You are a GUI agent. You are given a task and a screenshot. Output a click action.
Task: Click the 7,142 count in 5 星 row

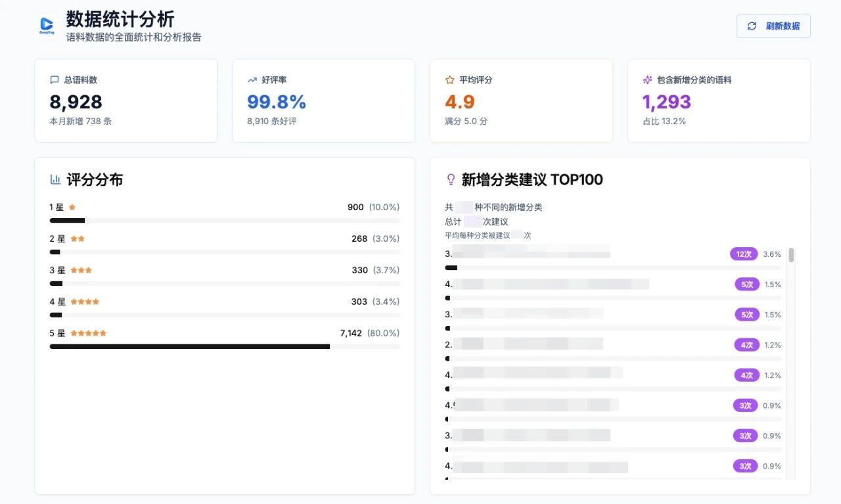click(351, 333)
